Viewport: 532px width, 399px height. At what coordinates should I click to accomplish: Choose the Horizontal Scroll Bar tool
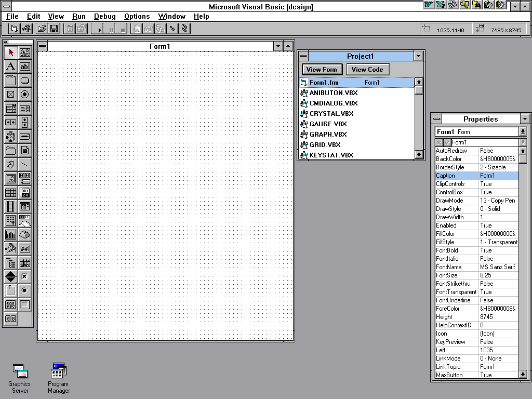(10, 123)
